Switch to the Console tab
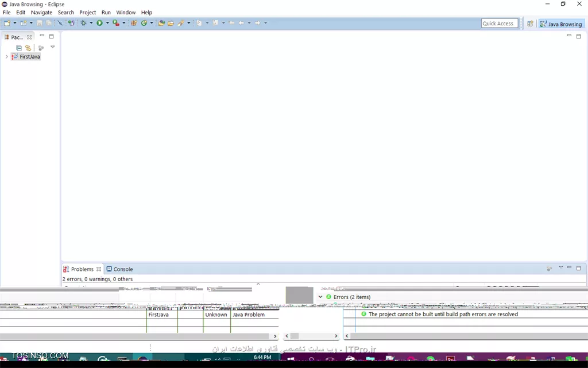Viewport: 588px width, 368px height. (119, 269)
